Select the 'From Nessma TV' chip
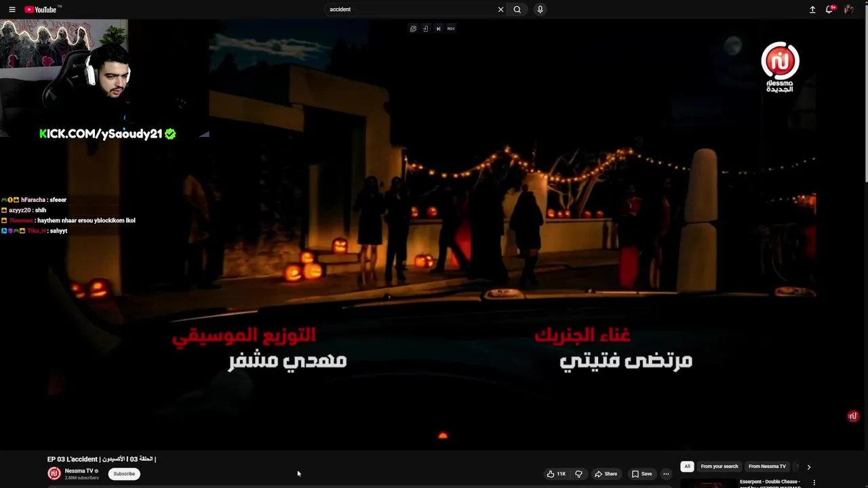Viewport: 868px width, 488px height. click(767, 466)
